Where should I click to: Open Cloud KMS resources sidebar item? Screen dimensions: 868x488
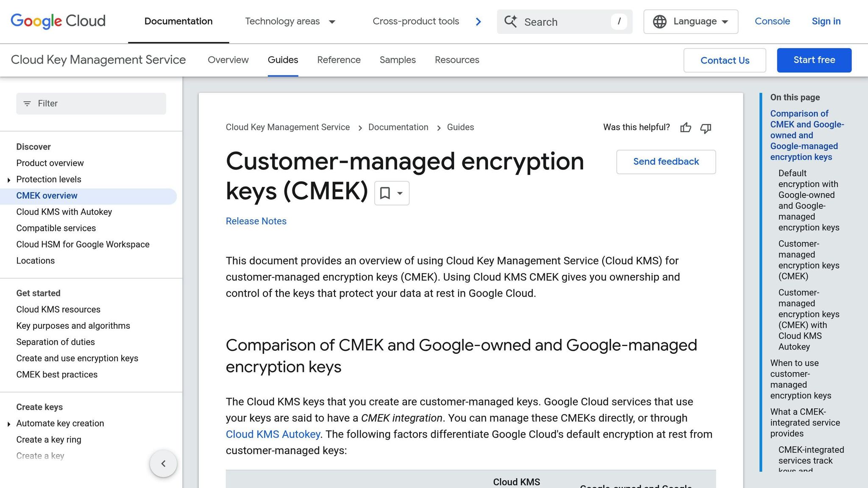(58, 310)
